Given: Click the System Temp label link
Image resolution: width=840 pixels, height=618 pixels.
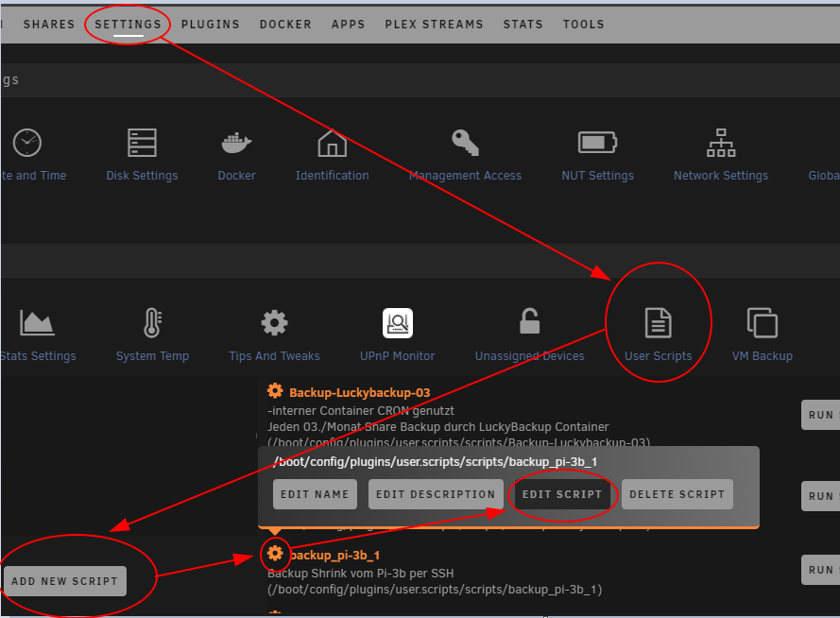Looking at the screenshot, I should coord(153,355).
